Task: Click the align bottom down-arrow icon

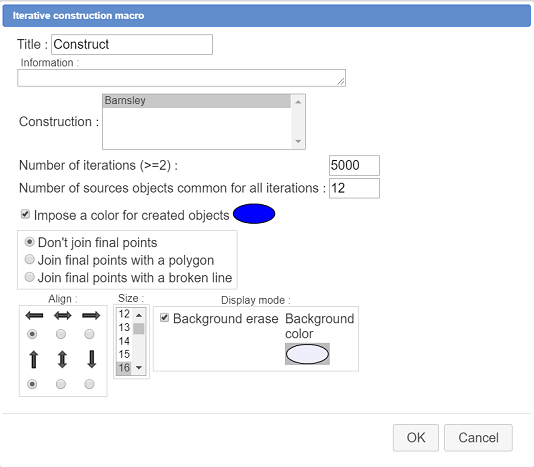Action: (91, 360)
